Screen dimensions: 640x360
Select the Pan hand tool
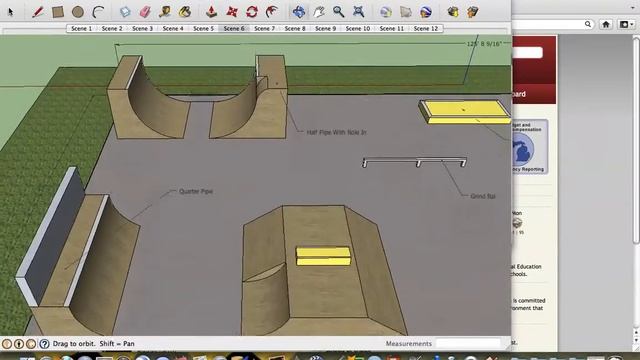point(319,12)
